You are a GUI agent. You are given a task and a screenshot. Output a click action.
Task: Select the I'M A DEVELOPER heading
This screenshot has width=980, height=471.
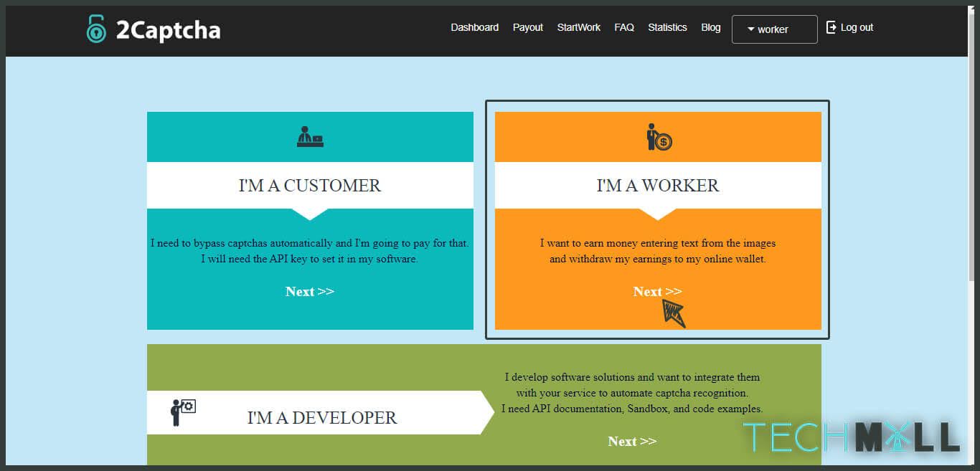(322, 417)
